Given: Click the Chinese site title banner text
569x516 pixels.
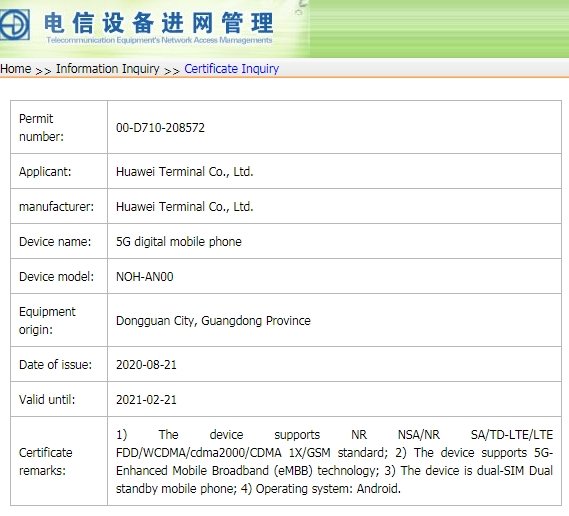Looking at the screenshot, I should (159, 22).
